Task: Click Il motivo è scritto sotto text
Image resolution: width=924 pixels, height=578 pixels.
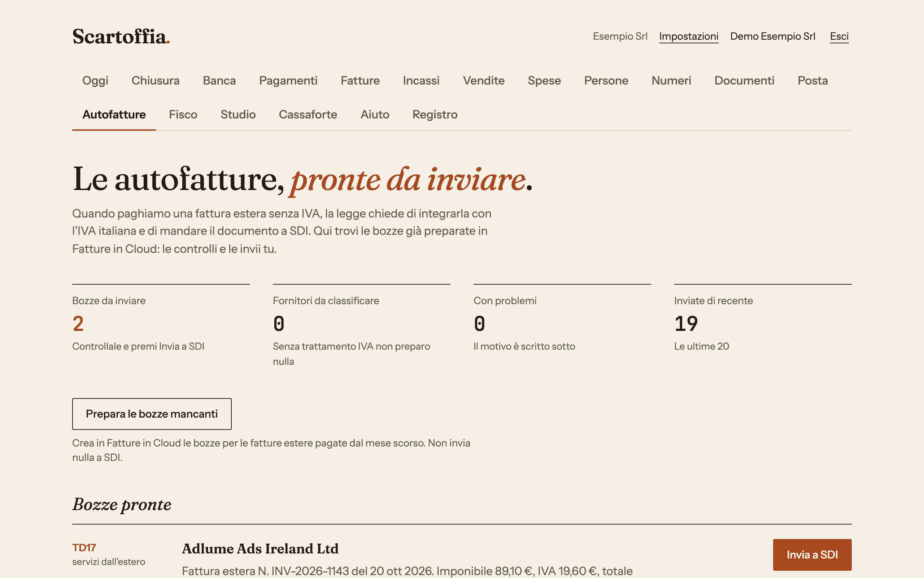Action: point(524,346)
